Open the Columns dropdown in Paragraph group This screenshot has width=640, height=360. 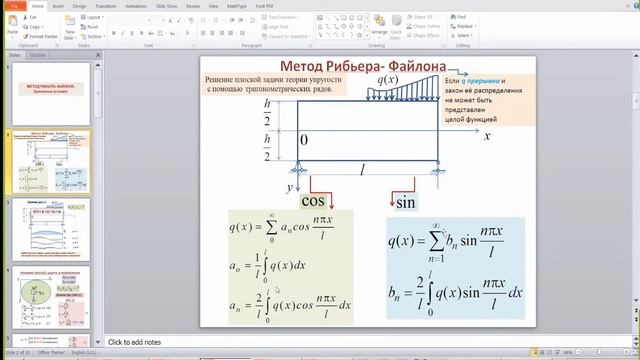(x=244, y=33)
